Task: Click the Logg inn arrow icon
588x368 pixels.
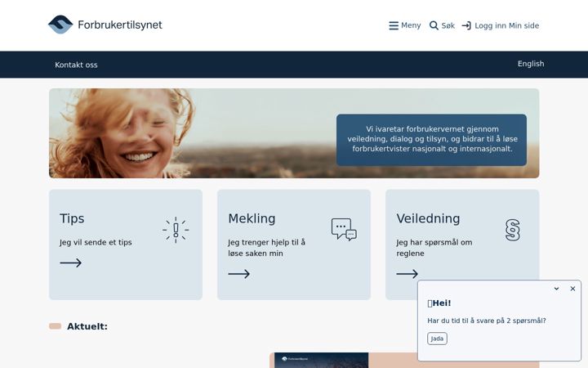Action: pyautogui.click(x=466, y=25)
